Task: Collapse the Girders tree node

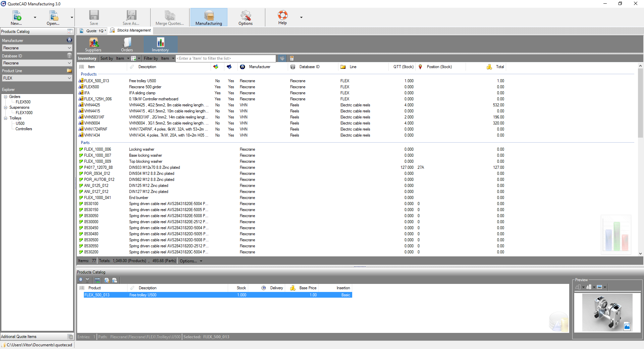Action: pyautogui.click(x=6, y=97)
